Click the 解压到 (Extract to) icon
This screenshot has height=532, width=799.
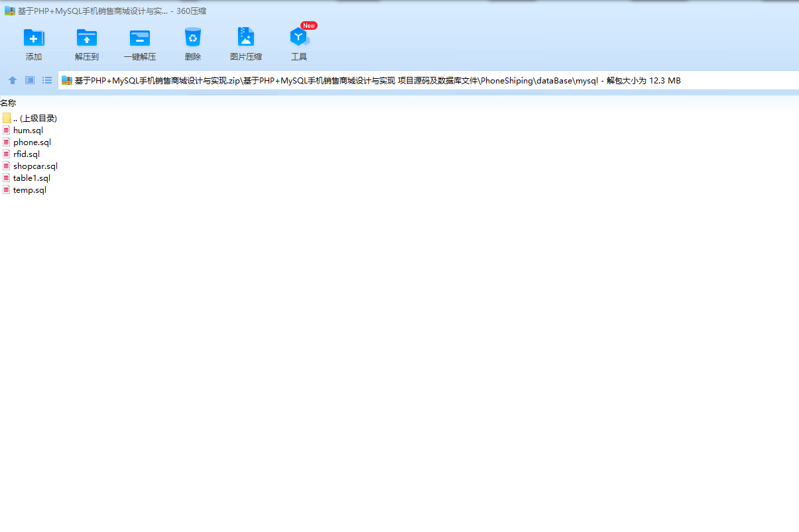coord(87,38)
